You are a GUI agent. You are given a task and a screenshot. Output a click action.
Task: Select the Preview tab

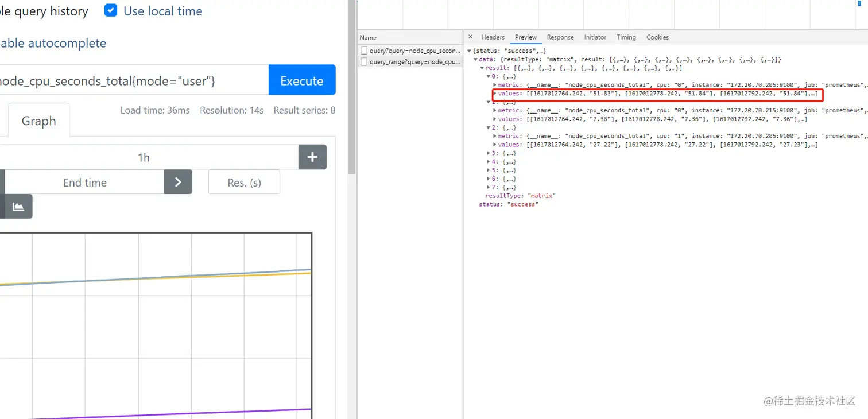[x=526, y=37]
